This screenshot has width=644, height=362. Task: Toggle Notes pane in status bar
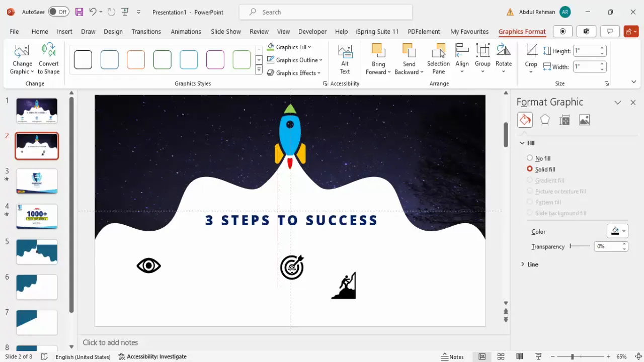point(452,356)
